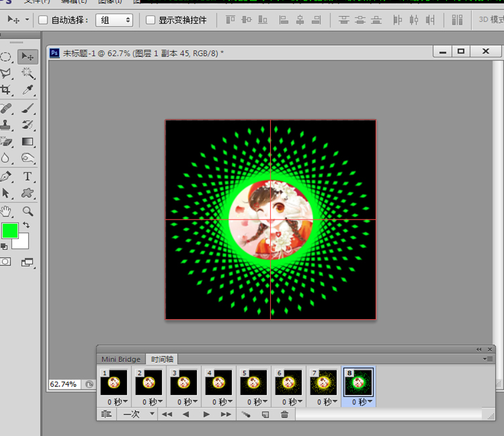Open frame 3 delay dropdown
The width and height of the screenshot is (504, 436).
tap(187, 402)
